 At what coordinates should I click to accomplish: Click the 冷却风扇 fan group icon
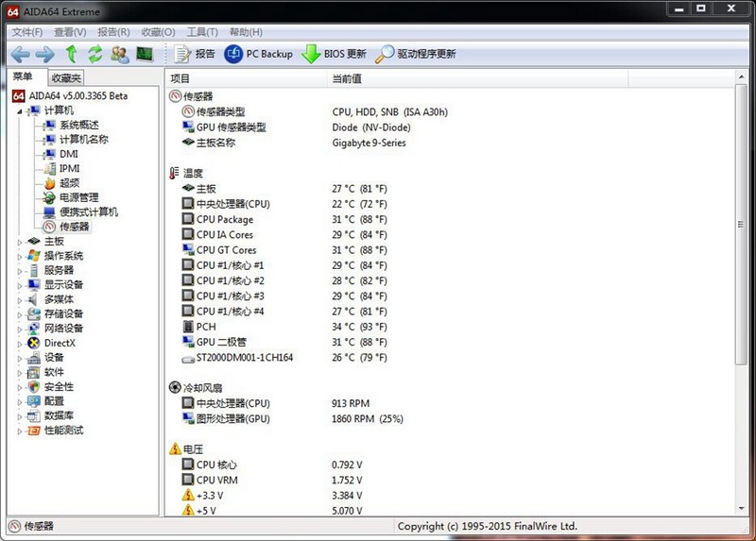click(x=175, y=387)
